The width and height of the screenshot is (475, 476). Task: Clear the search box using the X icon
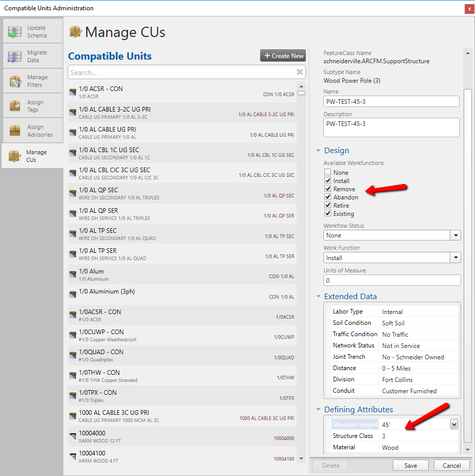pos(299,72)
